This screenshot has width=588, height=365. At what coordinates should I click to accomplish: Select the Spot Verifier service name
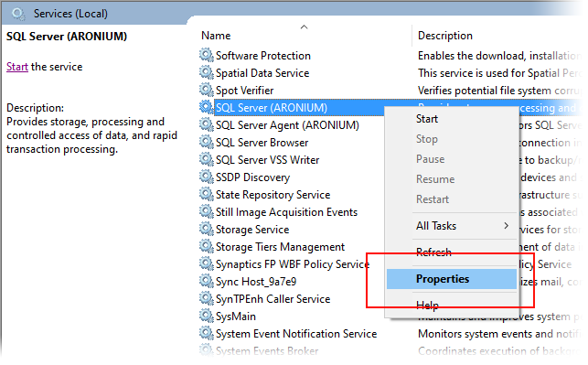coord(244,91)
